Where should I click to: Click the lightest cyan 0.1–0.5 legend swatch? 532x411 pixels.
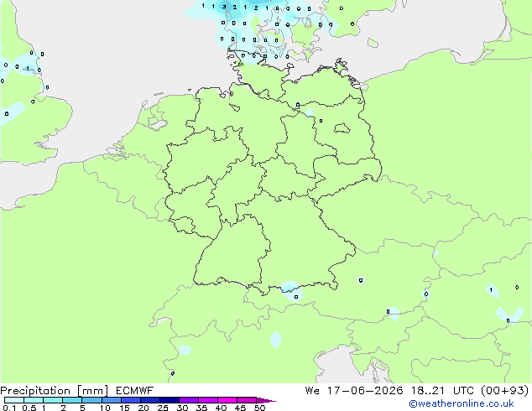(14, 400)
